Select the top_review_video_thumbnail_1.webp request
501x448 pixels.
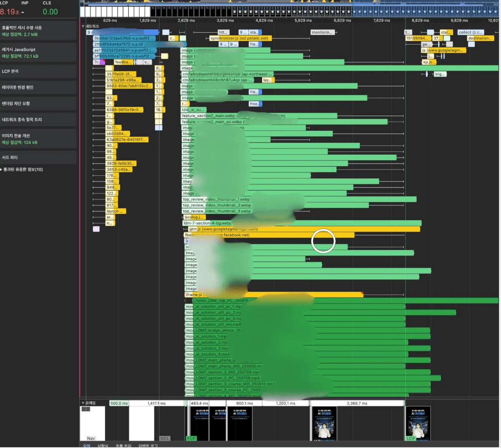[216, 199]
